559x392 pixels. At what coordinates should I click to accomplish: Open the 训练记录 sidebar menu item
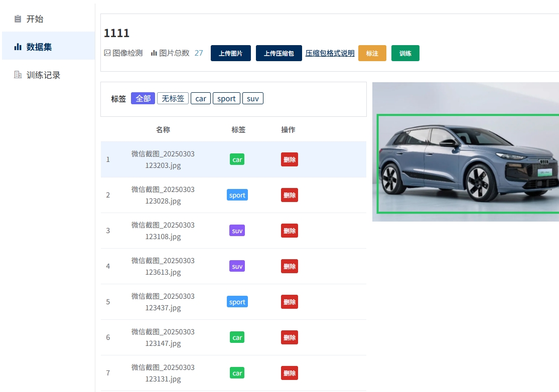(43, 75)
